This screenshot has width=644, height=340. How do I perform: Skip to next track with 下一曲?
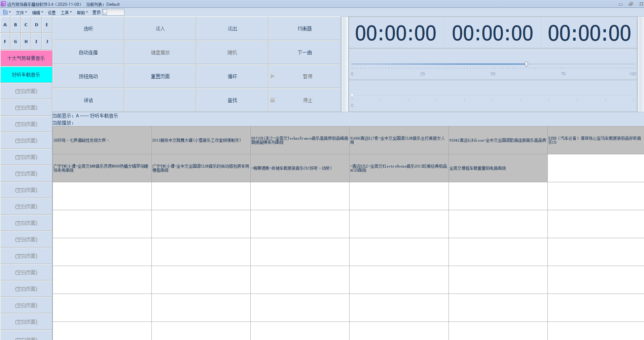point(305,52)
